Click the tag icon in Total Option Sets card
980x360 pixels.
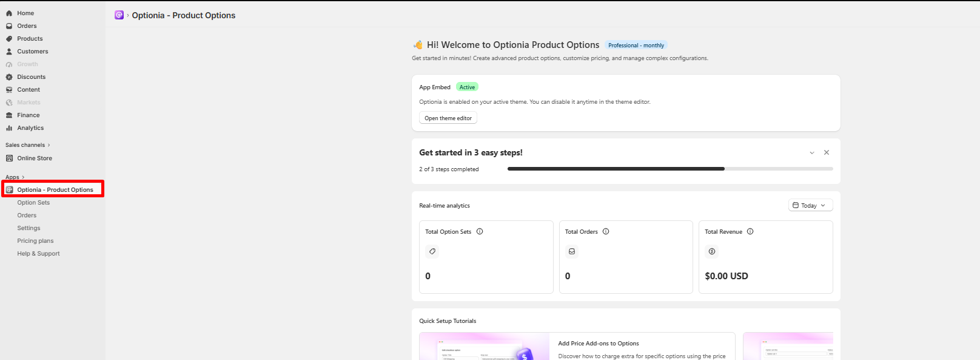(432, 251)
